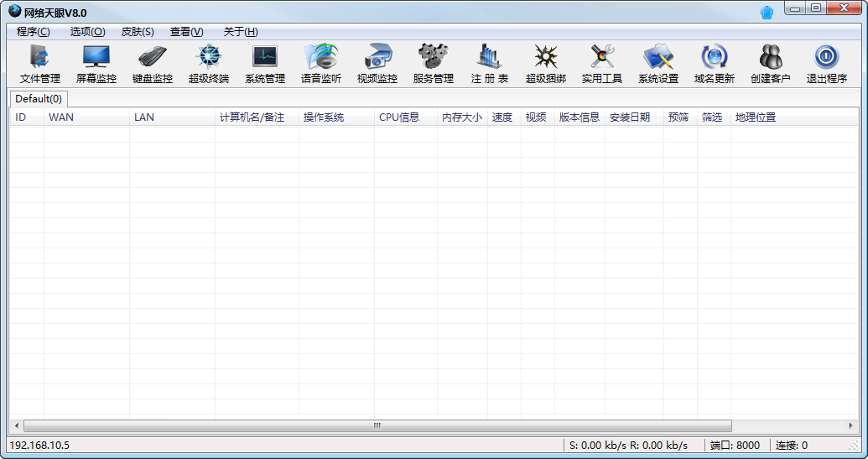Click the blue shirt skin icon in title bar
This screenshot has width=868, height=459.
767,13
